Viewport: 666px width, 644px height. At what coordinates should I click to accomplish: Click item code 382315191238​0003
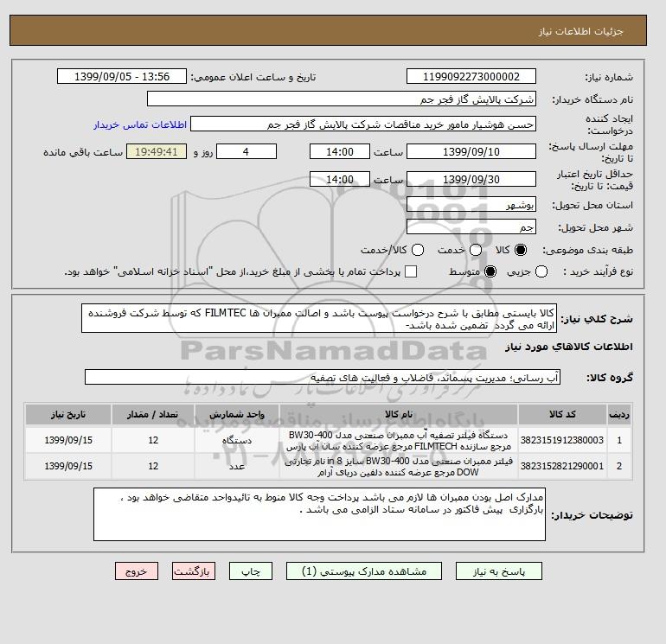coord(562,440)
